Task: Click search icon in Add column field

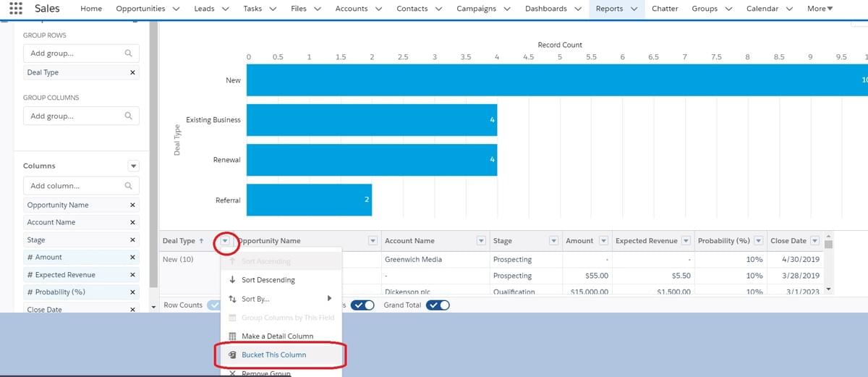Action: click(x=128, y=186)
